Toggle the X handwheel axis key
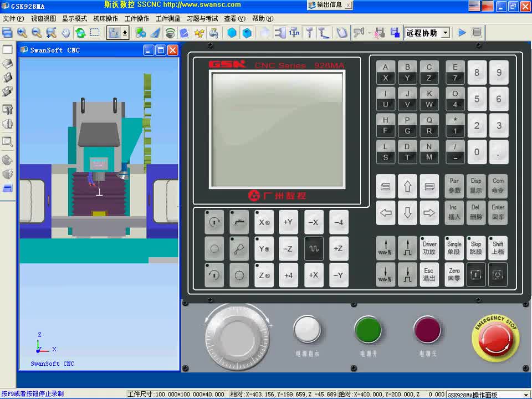Viewport: 532px width, 399px height. (x=264, y=222)
